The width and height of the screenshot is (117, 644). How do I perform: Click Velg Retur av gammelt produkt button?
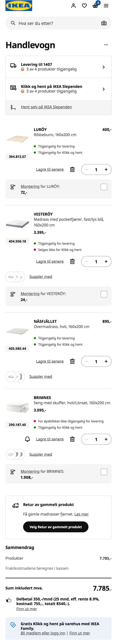[x=55, y=527]
